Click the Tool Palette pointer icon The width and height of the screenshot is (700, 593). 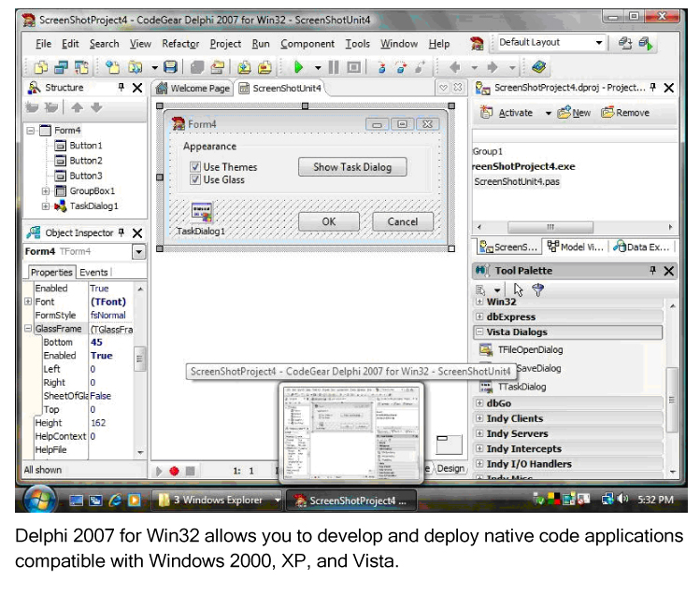[518, 290]
